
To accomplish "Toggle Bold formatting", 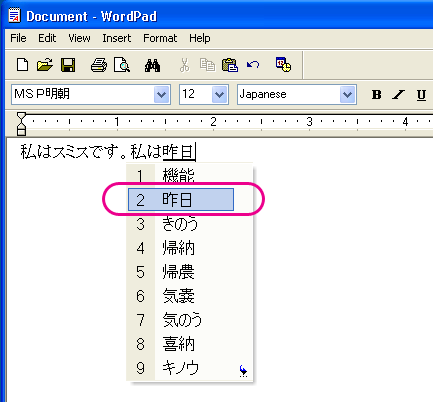I will (x=376, y=95).
